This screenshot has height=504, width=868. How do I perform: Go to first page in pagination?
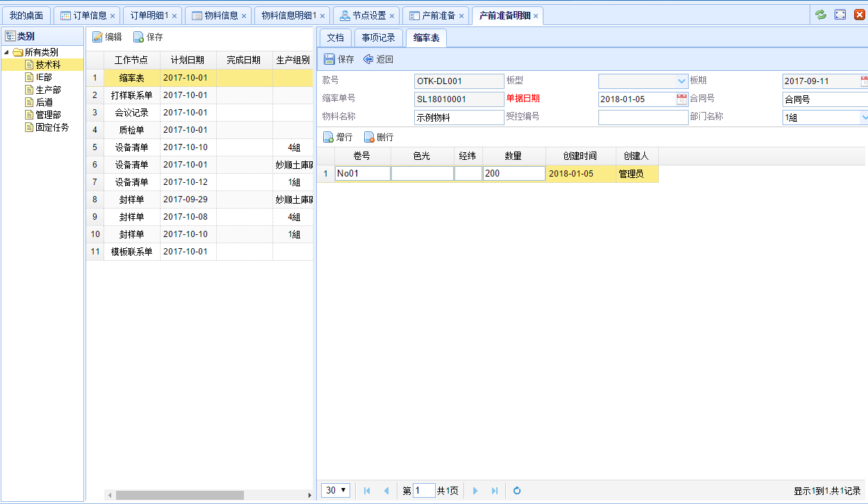click(x=367, y=491)
